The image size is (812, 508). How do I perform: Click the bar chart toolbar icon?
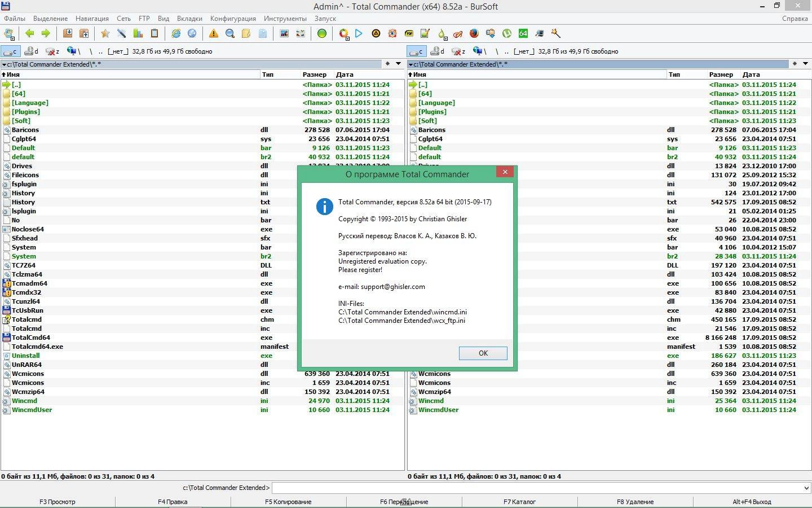(x=138, y=34)
